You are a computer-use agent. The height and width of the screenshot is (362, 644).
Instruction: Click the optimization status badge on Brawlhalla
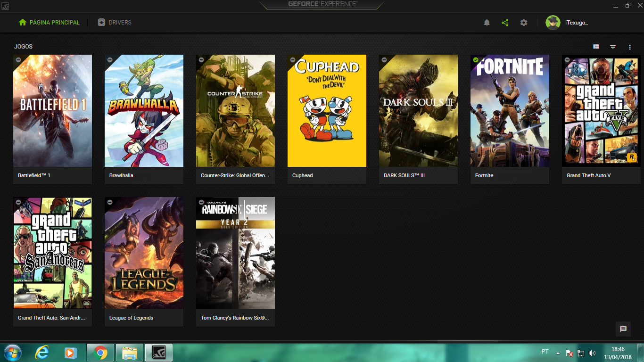[109, 60]
